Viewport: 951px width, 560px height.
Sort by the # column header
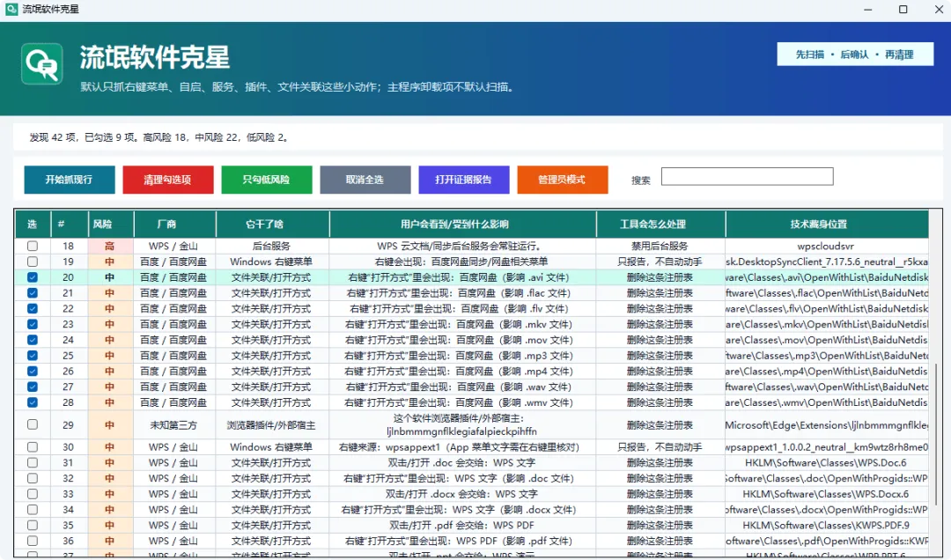tap(70, 225)
